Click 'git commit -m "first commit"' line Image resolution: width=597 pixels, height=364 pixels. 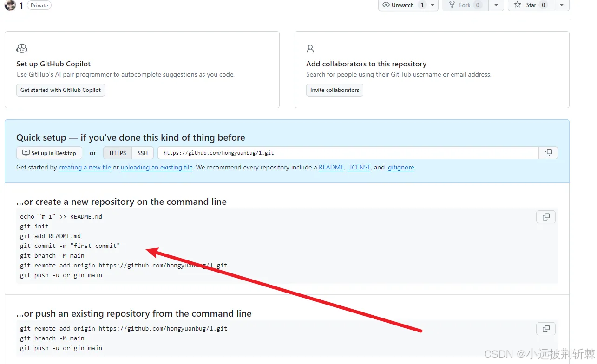click(70, 246)
